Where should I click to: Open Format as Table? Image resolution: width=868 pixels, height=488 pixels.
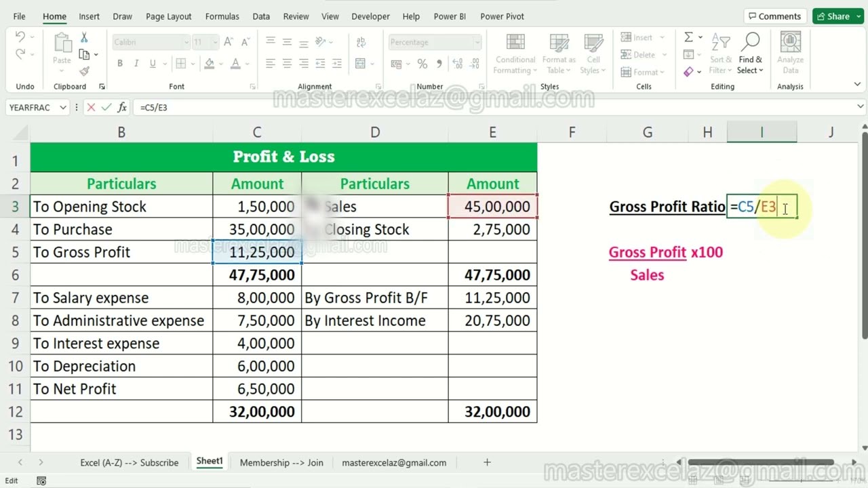(559, 54)
